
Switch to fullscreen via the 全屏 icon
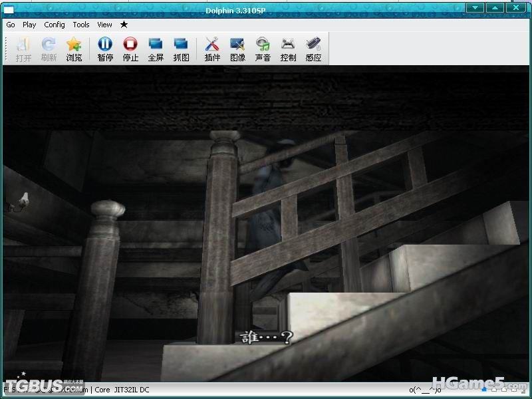(x=156, y=49)
